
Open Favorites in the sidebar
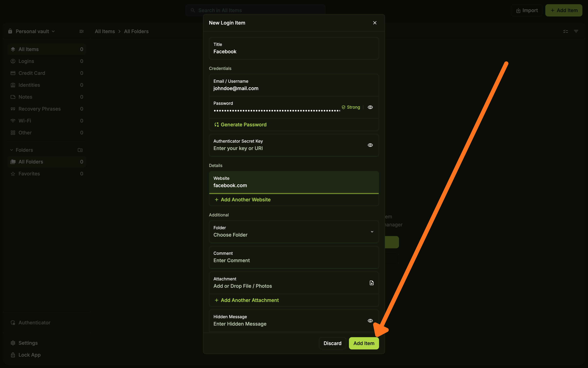coord(47,174)
